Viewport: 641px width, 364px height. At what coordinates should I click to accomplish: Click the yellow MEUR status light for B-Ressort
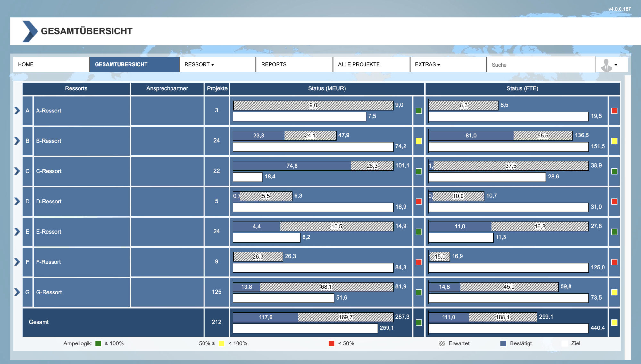(x=419, y=141)
